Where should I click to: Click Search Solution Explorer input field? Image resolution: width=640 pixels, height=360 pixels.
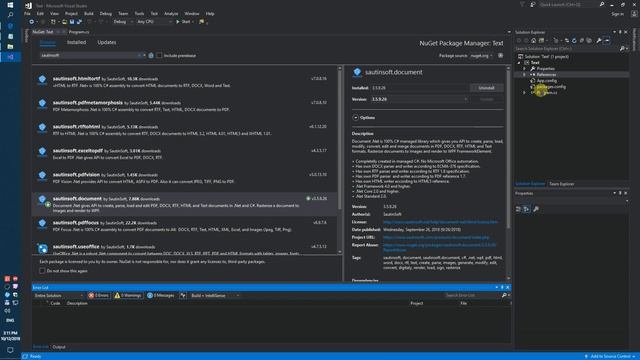tap(567, 49)
